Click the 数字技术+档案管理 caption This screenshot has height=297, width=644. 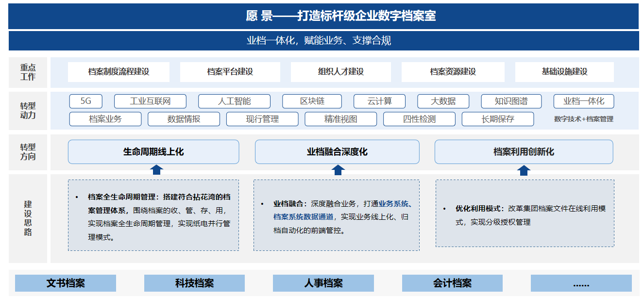pyautogui.click(x=584, y=119)
